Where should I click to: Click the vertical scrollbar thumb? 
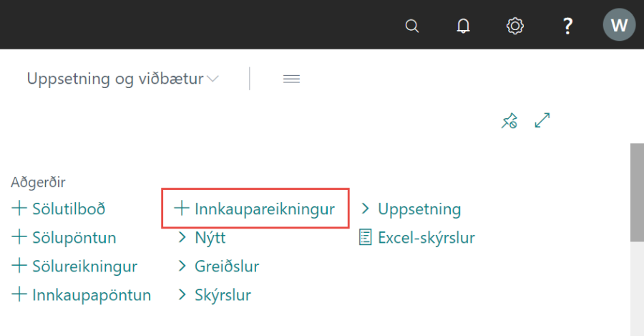[x=636, y=192]
